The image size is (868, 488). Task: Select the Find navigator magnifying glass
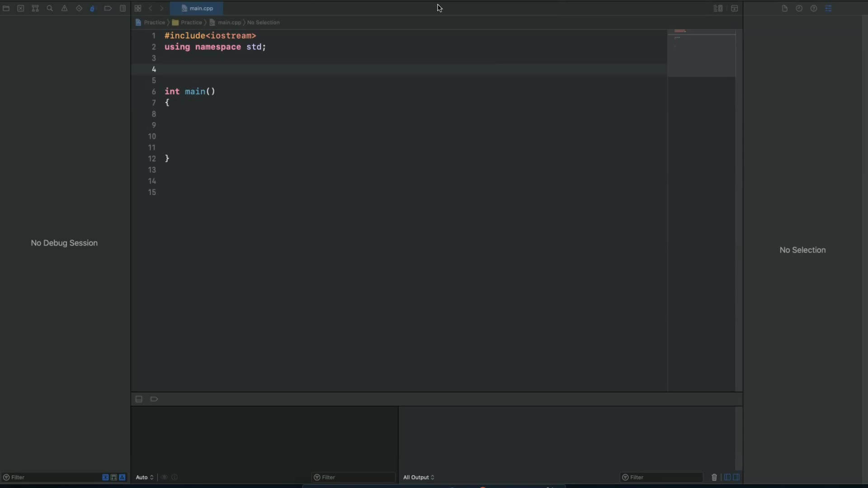[x=50, y=8]
